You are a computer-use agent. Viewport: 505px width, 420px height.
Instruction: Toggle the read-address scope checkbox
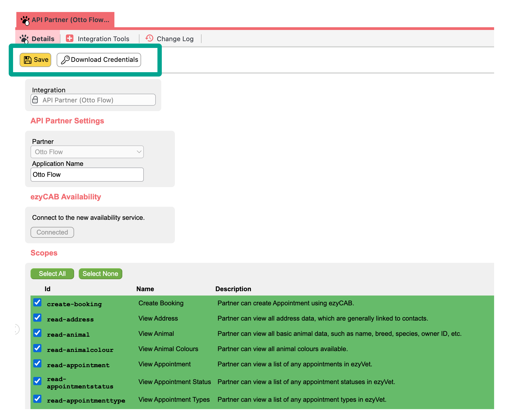(37, 318)
